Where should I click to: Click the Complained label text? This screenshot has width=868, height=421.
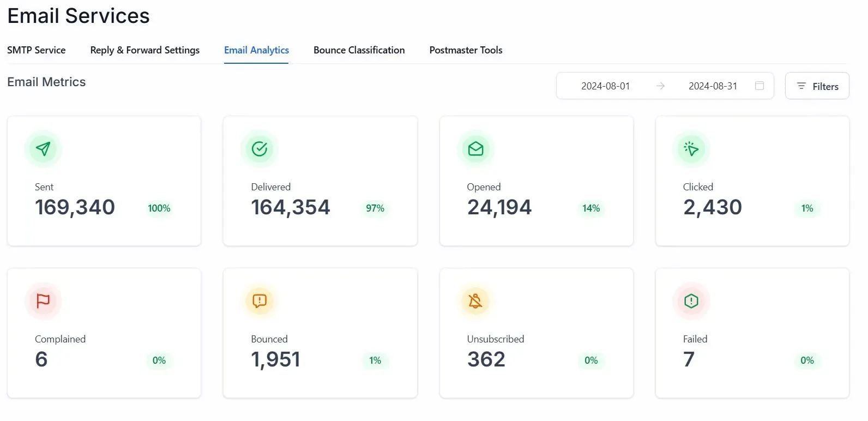click(61, 339)
